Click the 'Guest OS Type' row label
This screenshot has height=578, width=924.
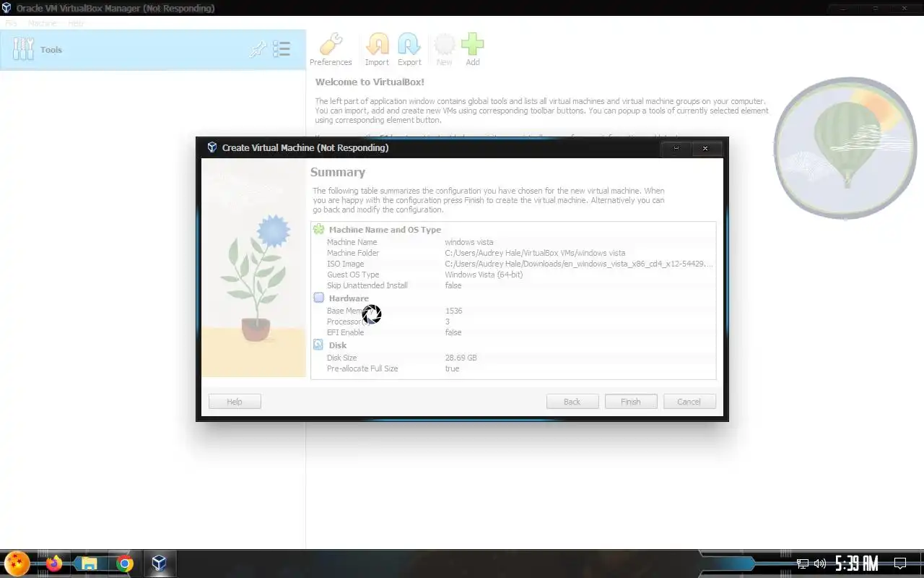(x=353, y=275)
